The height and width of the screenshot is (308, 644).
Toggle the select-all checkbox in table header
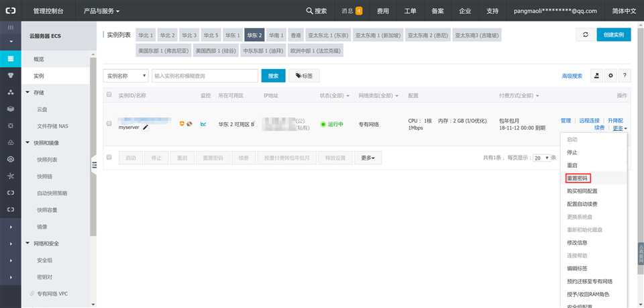click(x=109, y=95)
